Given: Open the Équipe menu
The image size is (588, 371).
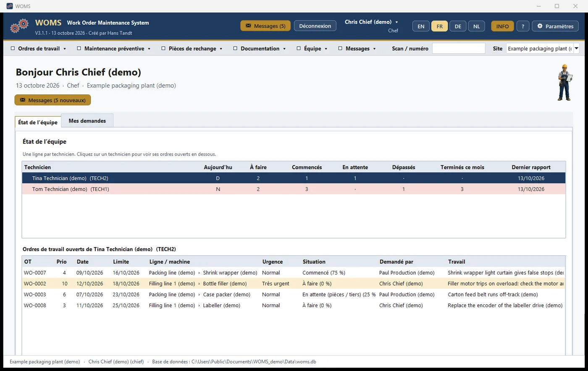Looking at the screenshot, I should tap(312, 49).
